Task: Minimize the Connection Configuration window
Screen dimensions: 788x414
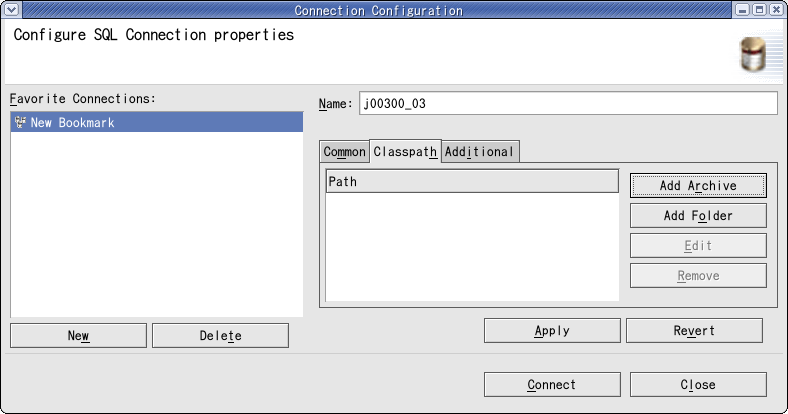Action: coord(742,10)
